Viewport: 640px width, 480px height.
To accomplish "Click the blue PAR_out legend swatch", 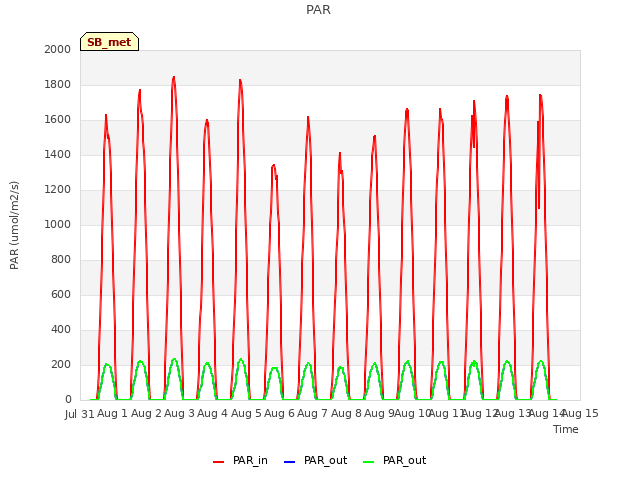I will (x=289, y=462).
